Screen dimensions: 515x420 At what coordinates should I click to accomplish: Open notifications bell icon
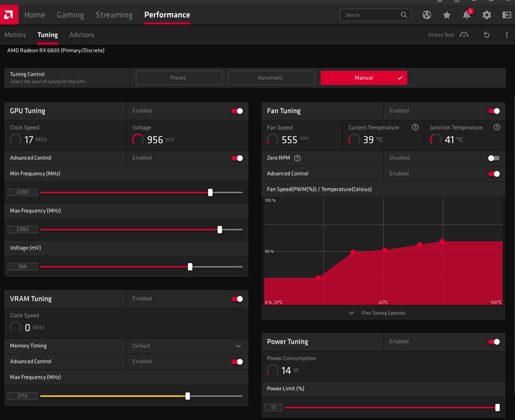point(467,15)
